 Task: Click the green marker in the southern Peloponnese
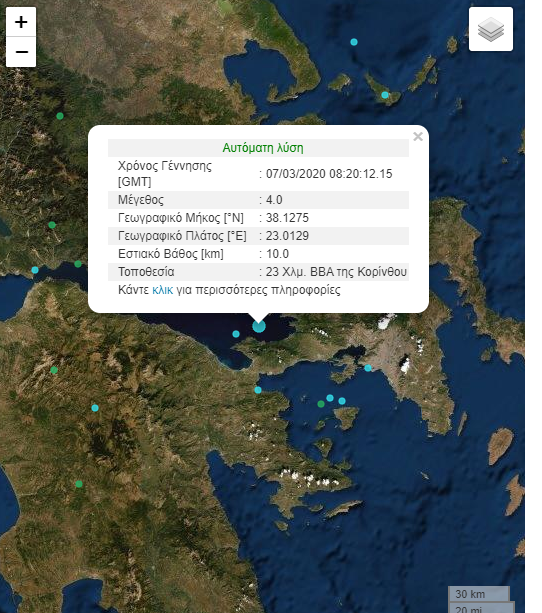click(x=79, y=484)
